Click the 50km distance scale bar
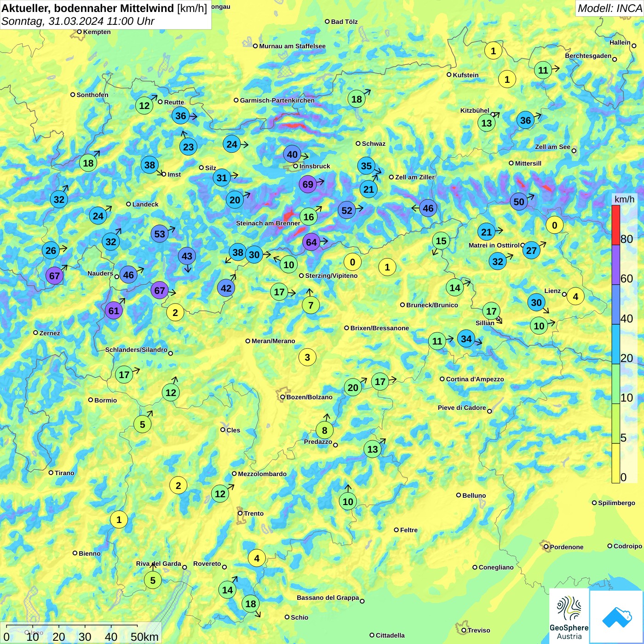The height and width of the screenshot is (644, 644). click(72, 627)
